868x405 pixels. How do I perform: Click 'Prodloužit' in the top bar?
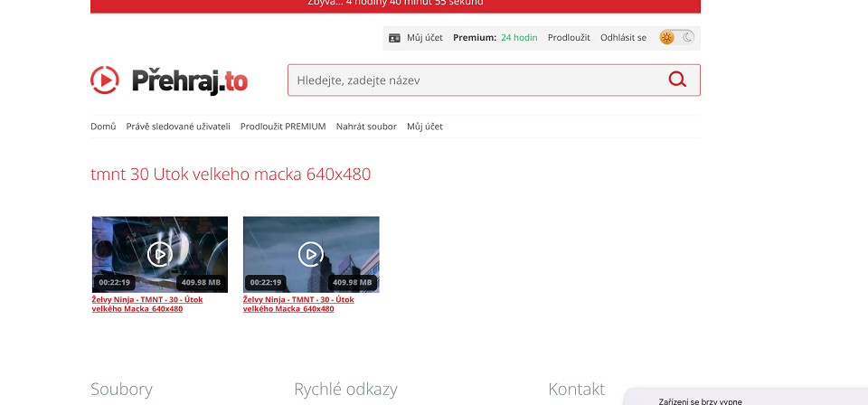coord(569,38)
